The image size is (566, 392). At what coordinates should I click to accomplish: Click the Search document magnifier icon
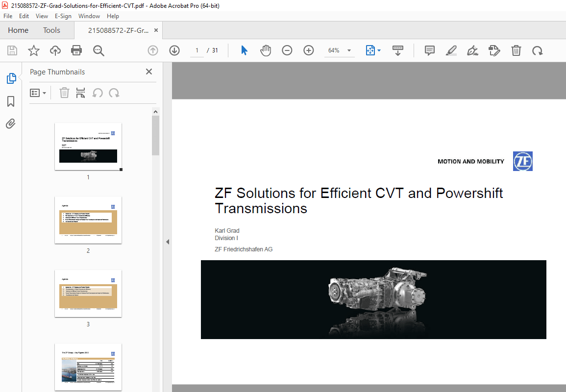click(x=98, y=50)
